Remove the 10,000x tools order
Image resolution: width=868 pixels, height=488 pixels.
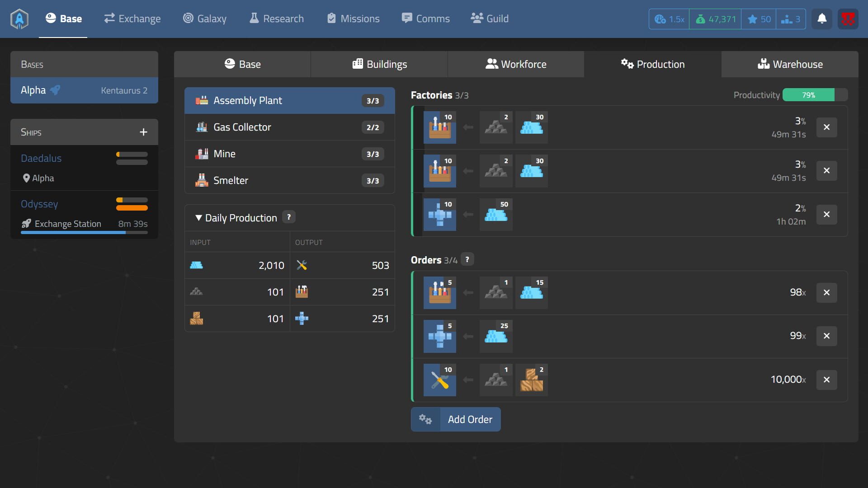[x=827, y=380]
